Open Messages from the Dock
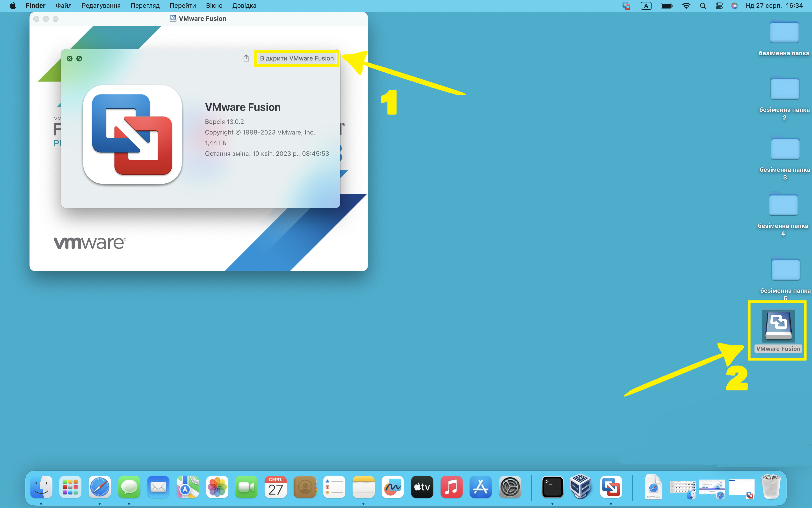Screen dimensions: 812x508 (129, 487)
